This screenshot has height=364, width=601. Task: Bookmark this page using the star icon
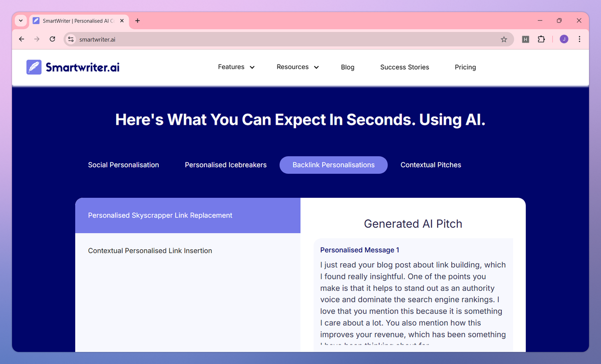(504, 39)
